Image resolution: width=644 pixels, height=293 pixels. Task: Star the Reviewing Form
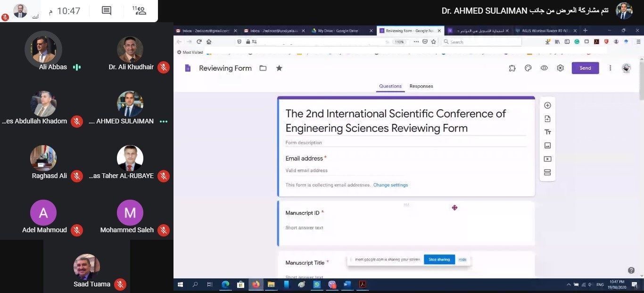pos(279,68)
